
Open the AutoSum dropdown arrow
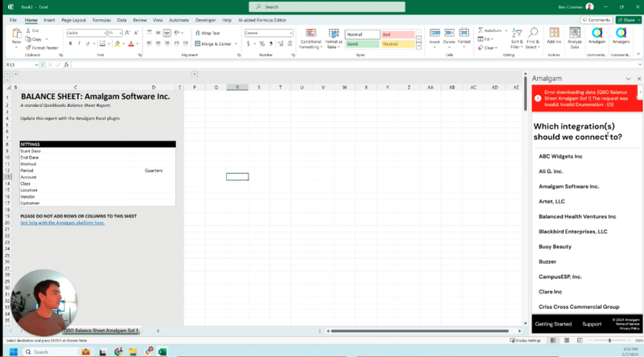[x=506, y=31]
